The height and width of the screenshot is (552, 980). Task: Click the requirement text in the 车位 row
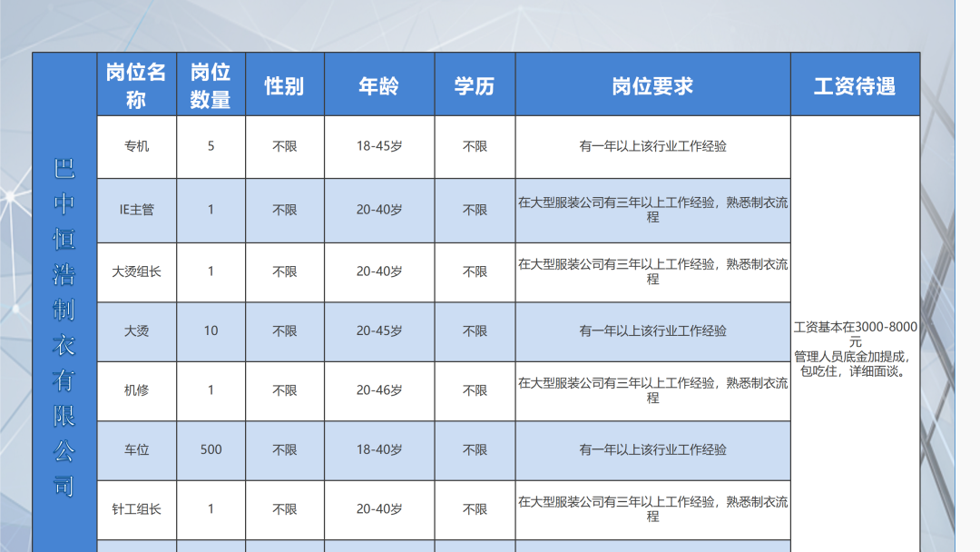tap(652, 450)
